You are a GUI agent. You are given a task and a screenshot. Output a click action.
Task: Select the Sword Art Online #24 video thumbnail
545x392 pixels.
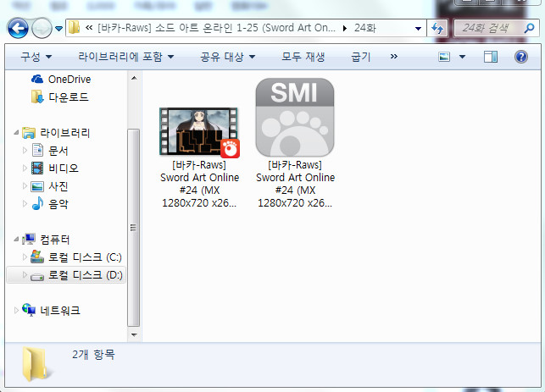coord(199,131)
